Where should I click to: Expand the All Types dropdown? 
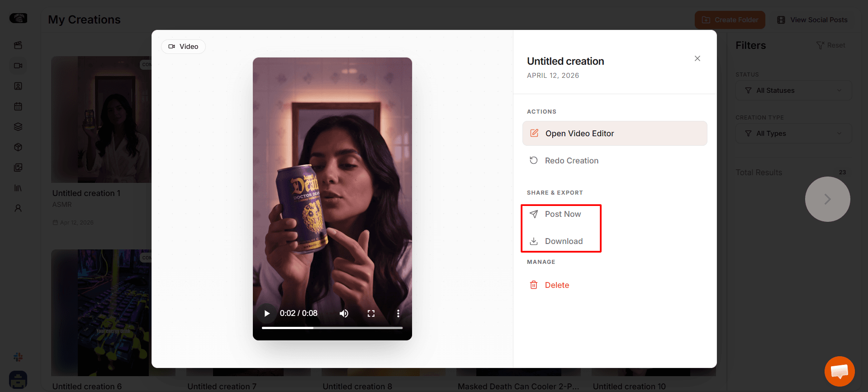point(794,134)
